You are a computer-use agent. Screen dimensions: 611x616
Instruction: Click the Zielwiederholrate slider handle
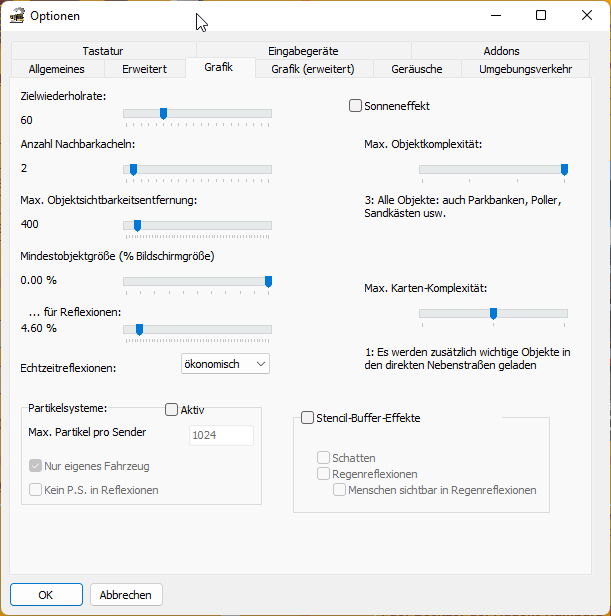tap(163, 113)
